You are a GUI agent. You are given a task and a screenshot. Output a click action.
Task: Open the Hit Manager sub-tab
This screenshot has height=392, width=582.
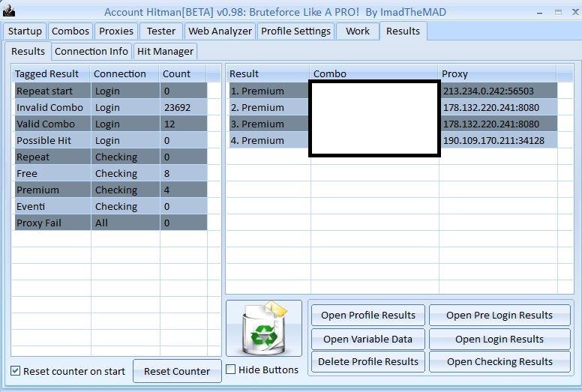pyautogui.click(x=165, y=51)
